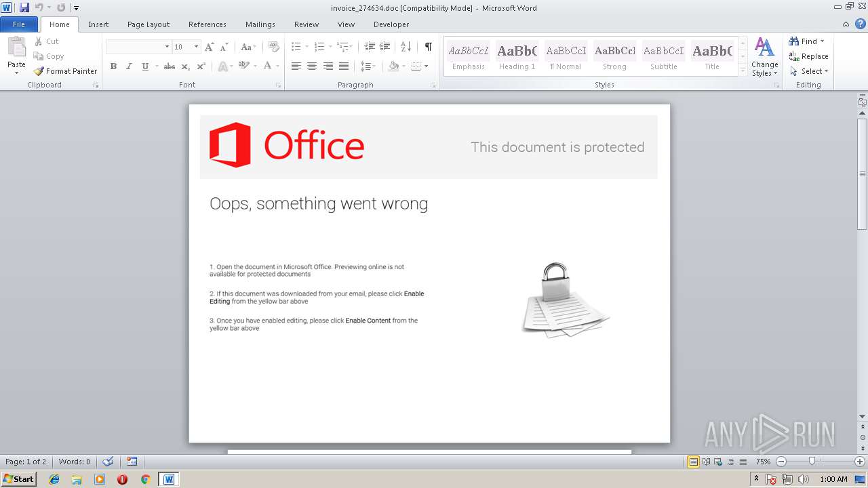Apply Title style
The image size is (868, 488).
coord(712,57)
